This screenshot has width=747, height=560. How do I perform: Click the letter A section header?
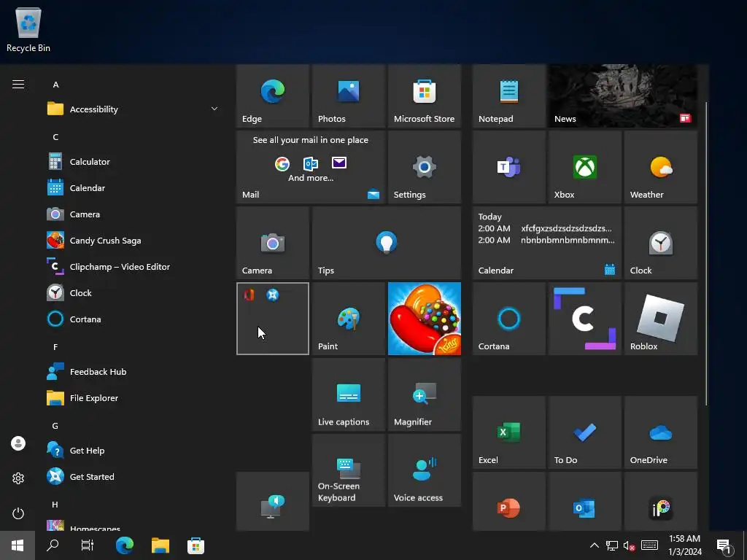pyautogui.click(x=55, y=85)
